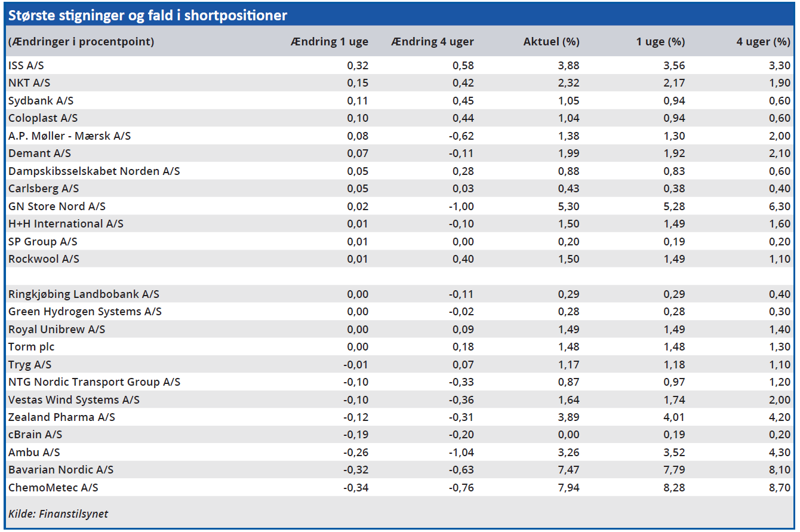This screenshot has width=800, height=532.
Task: Click the 'Carlsberg A/S' row label
Action: [x=44, y=189]
